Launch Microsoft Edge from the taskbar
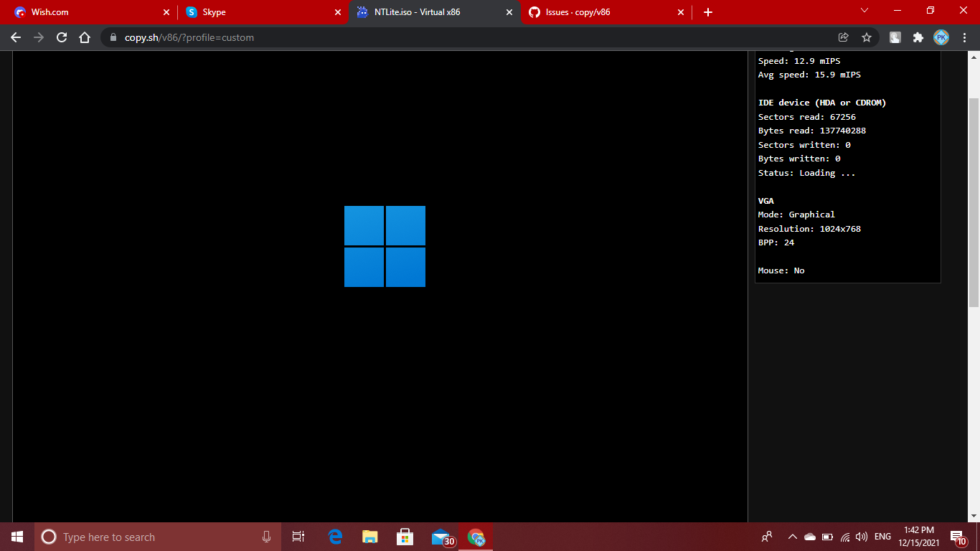 pyautogui.click(x=334, y=537)
